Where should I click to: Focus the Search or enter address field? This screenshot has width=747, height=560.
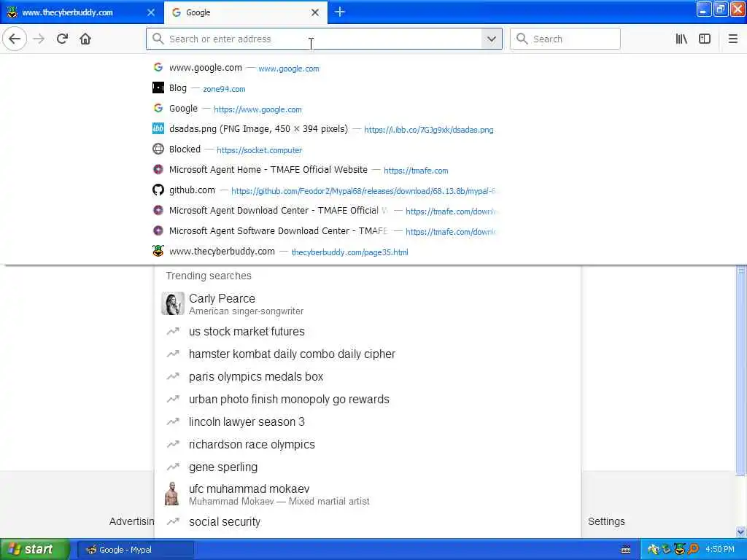(x=314, y=39)
